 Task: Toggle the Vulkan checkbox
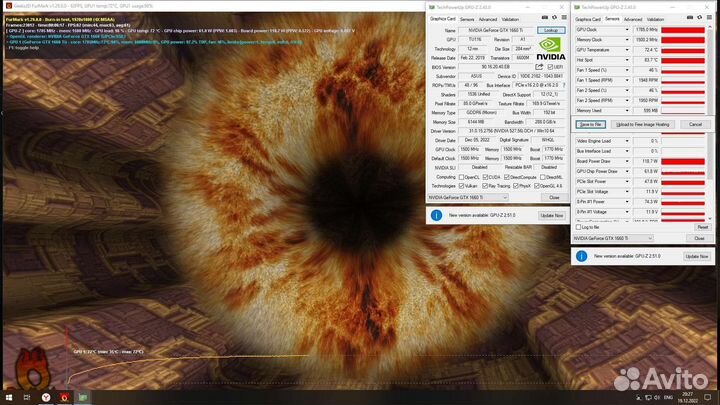(x=461, y=186)
